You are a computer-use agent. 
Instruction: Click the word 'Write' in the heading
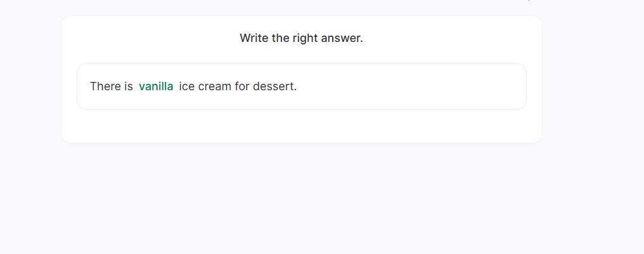pyautogui.click(x=254, y=38)
